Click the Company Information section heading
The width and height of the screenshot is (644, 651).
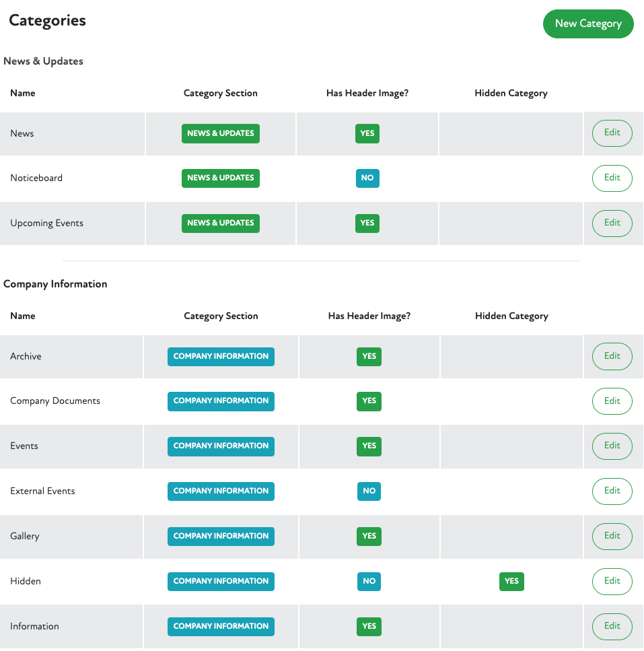click(x=55, y=284)
